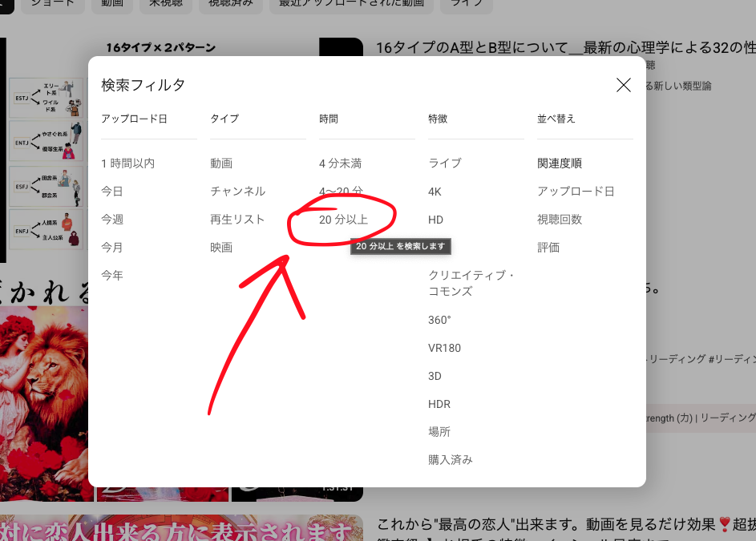The image size is (756, 541).
Task: Enable 4K feature filter
Action: pyautogui.click(x=435, y=192)
